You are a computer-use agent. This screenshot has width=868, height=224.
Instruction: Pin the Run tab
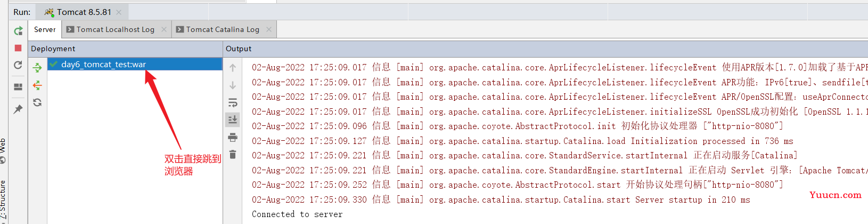pyautogui.click(x=18, y=109)
